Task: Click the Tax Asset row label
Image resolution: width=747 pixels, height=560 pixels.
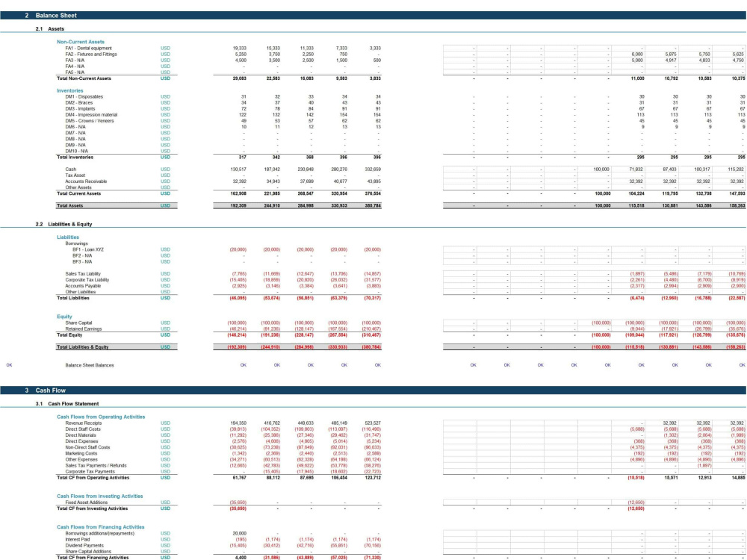Action: (75, 175)
